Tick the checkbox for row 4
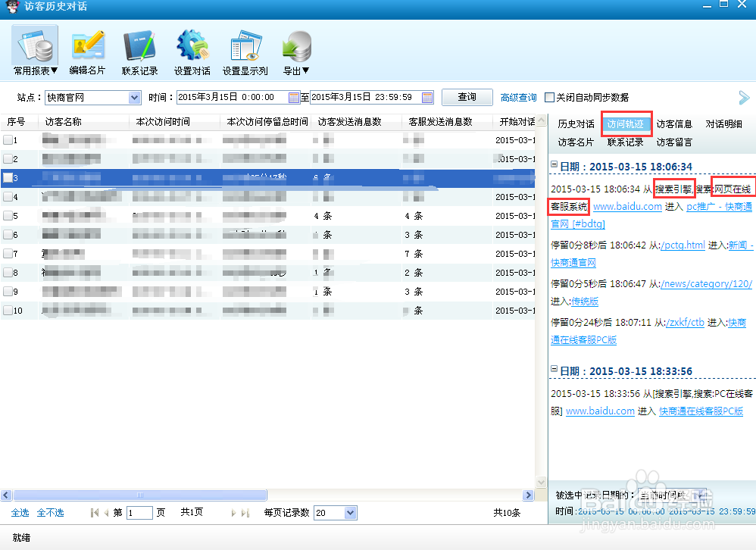The width and height of the screenshot is (756, 550). click(x=8, y=197)
